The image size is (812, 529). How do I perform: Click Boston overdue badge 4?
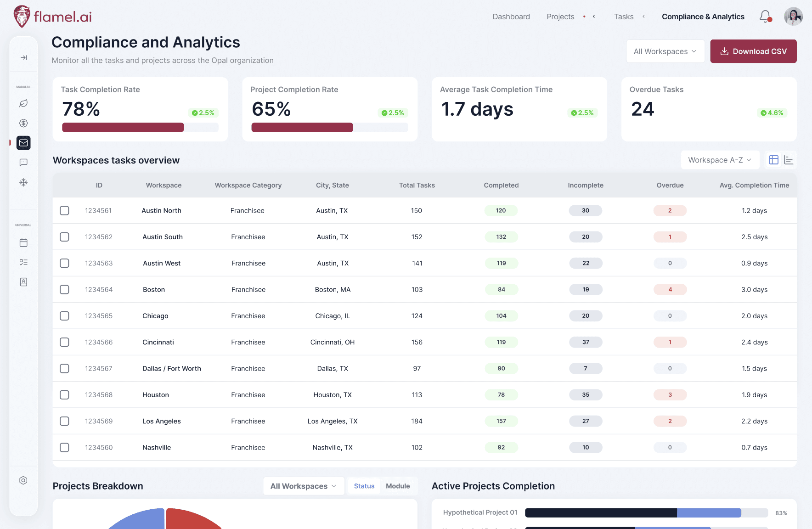point(670,290)
